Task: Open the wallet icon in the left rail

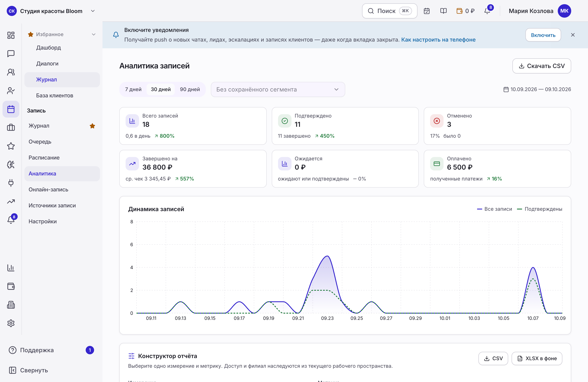Action: [x=11, y=286]
